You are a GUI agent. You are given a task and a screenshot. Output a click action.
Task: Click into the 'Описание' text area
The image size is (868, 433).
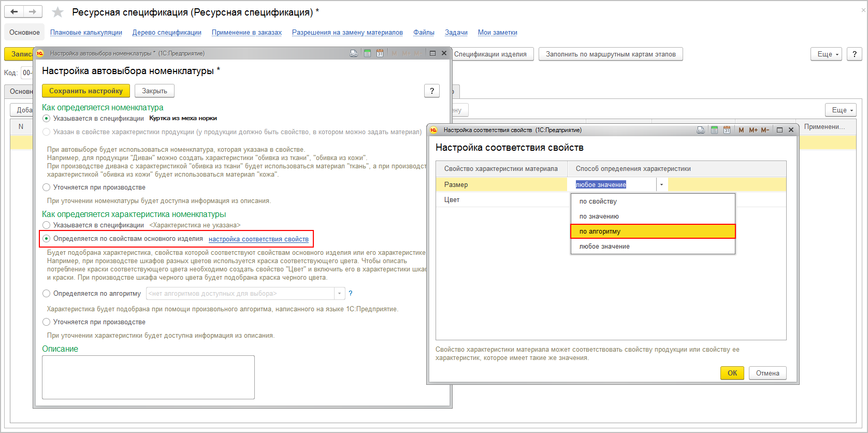click(x=148, y=377)
